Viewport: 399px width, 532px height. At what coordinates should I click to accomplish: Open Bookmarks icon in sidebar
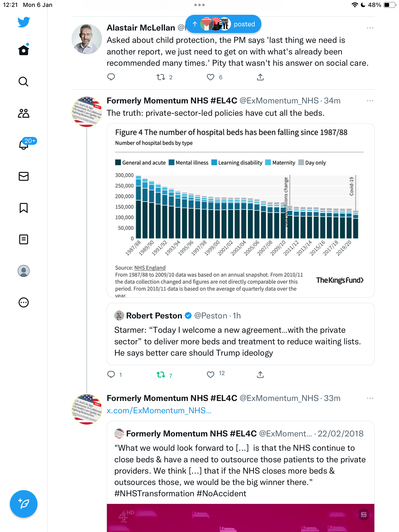pyautogui.click(x=24, y=208)
